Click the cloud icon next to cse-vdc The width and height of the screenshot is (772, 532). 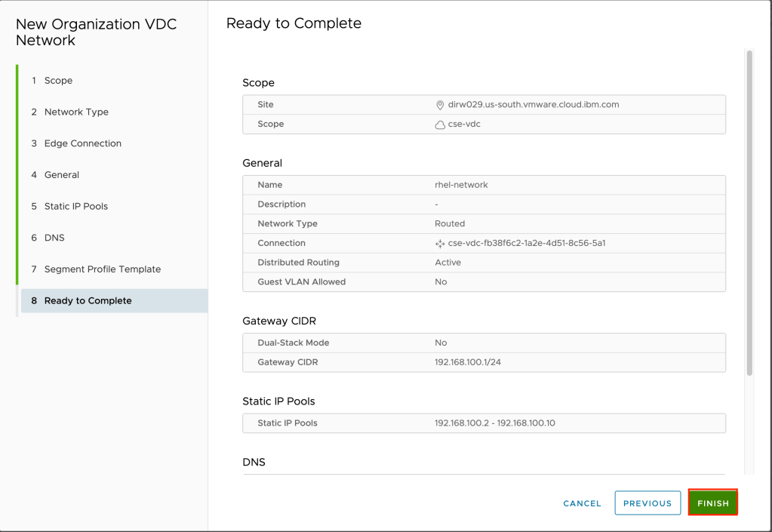[440, 125]
